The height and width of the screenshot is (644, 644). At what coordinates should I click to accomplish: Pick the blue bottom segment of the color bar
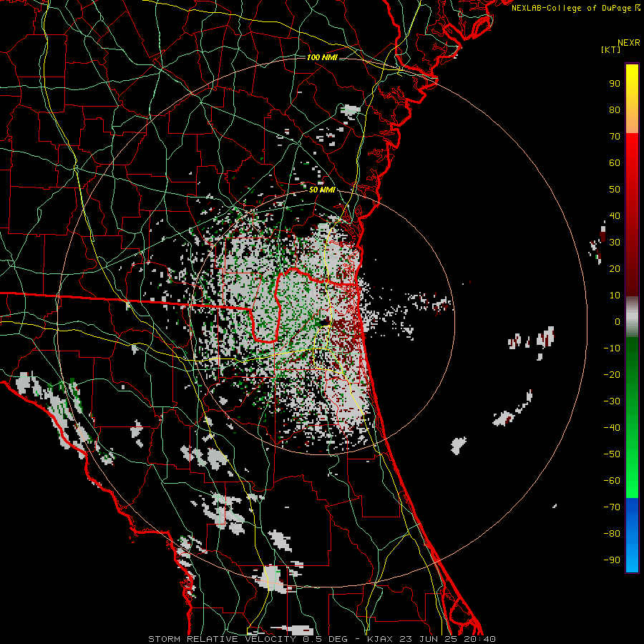(x=632, y=535)
